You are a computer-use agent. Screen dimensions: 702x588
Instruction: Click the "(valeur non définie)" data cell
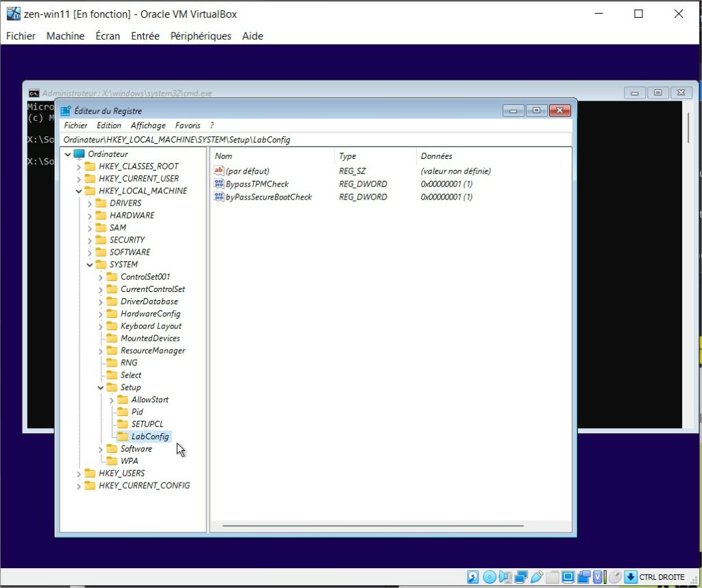tap(456, 171)
